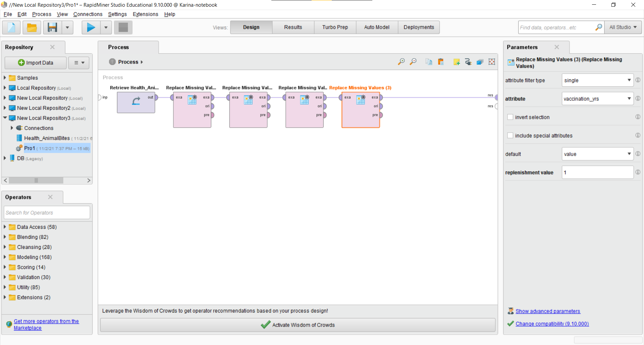Click the info icon next to attribute filter type

(x=638, y=80)
